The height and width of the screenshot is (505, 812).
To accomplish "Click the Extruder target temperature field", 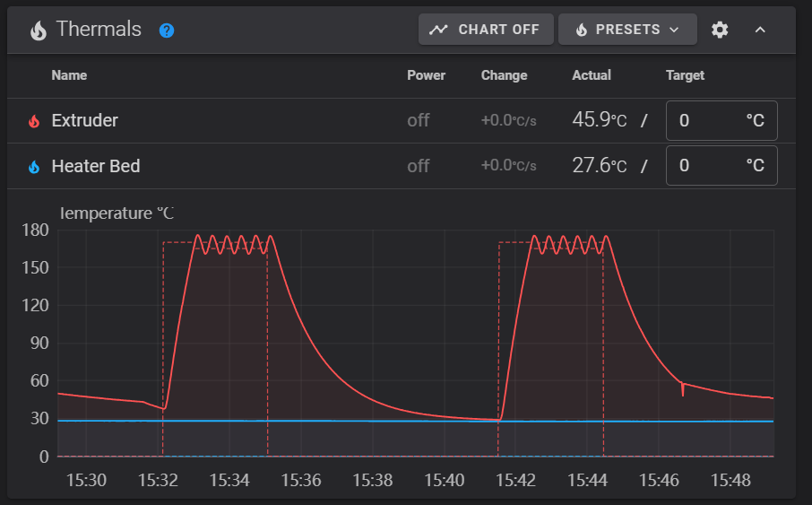I will click(708, 120).
